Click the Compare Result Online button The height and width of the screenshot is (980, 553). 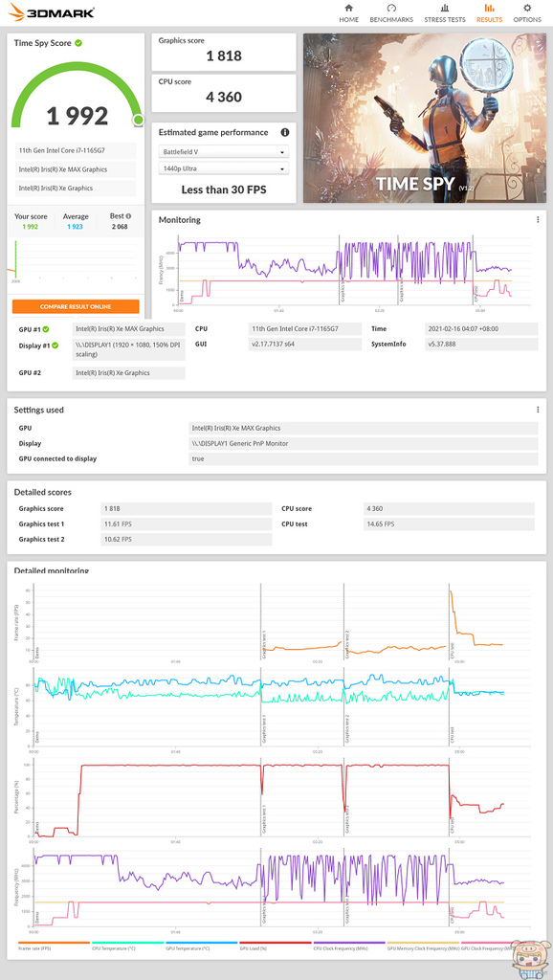[x=76, y=306]
